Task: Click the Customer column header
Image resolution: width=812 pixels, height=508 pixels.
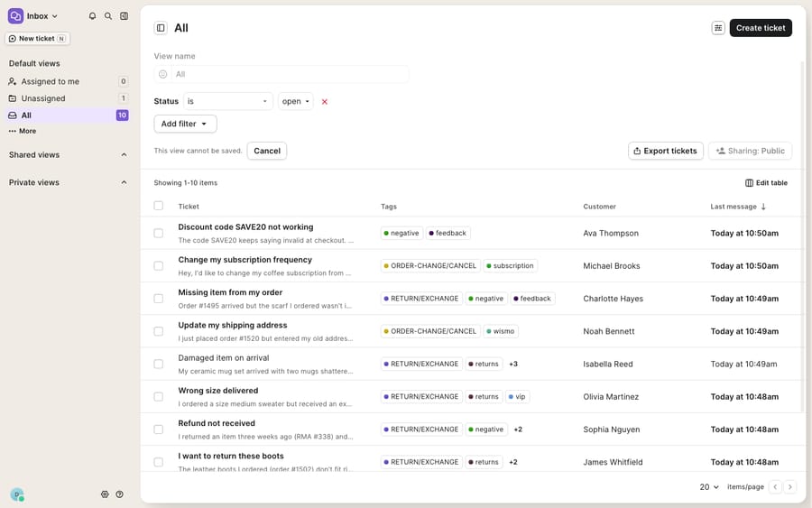Action: [599, 206]
